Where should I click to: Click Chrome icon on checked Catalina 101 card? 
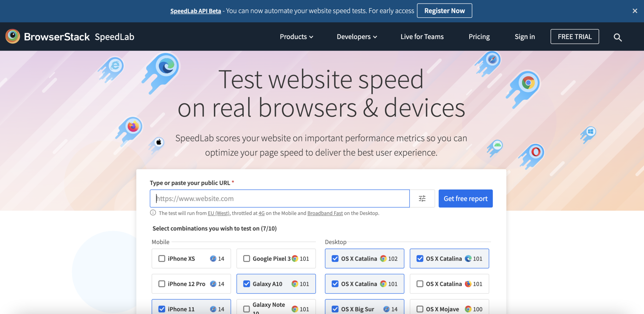[383, 284]
